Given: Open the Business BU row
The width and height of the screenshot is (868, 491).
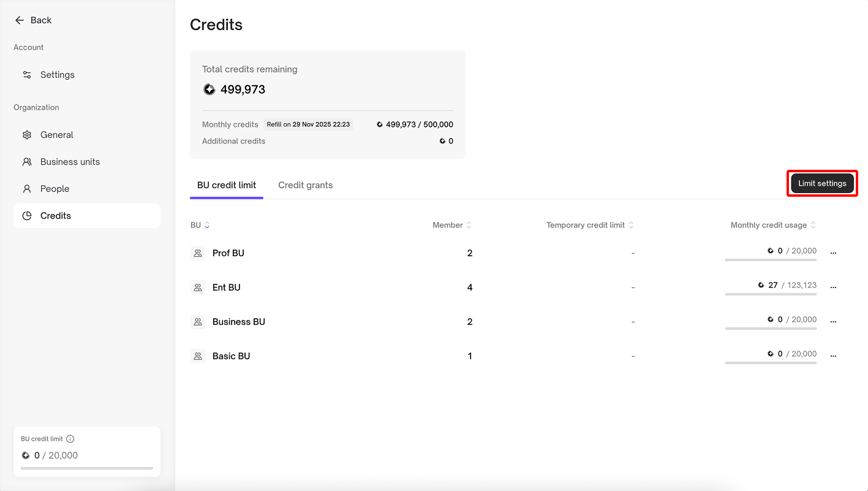Looking at the screenshot, I should coord(239,322).
